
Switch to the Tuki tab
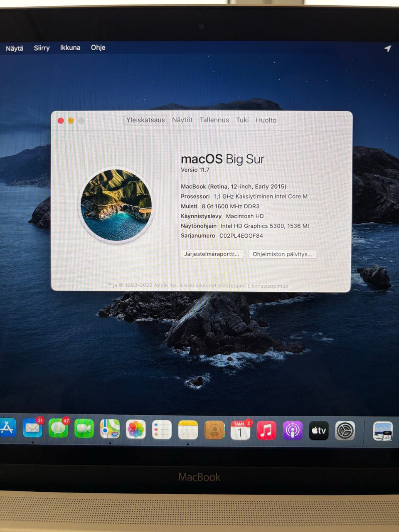point(242,120)
